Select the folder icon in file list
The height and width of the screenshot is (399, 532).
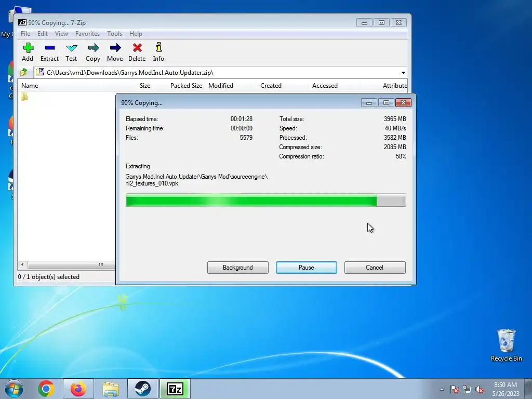pyautogui.click(x=24, y=97)
